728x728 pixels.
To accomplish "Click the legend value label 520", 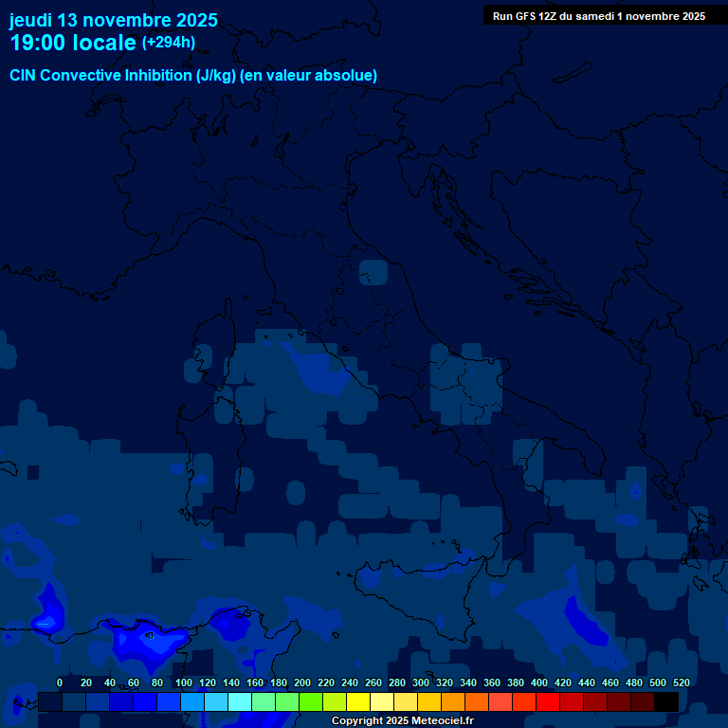I will tap(681, 682).
